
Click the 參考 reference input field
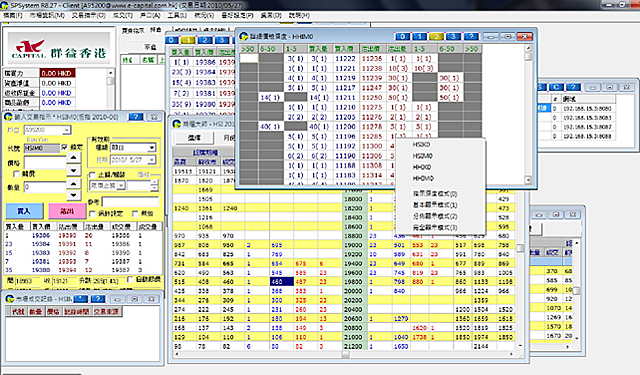coord(130,202)
